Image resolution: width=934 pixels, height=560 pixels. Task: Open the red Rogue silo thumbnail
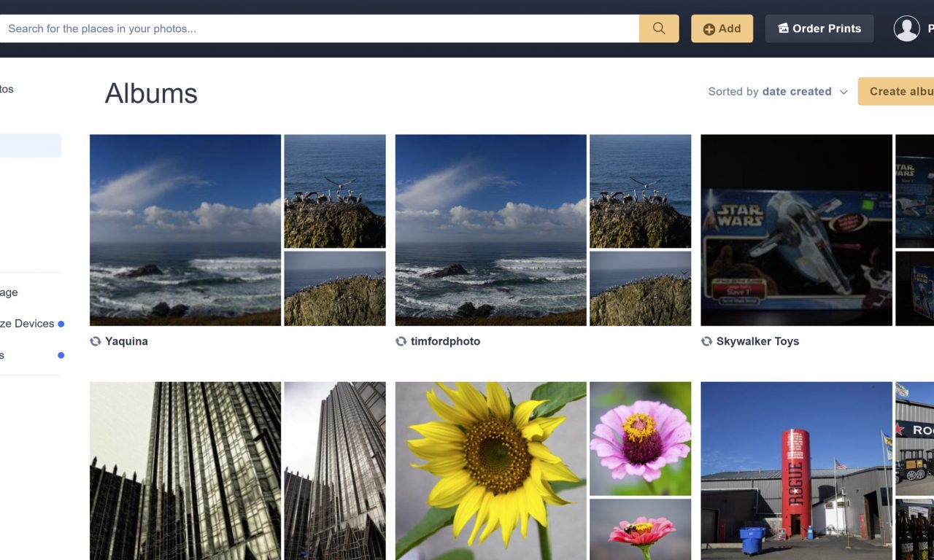click(x=796, y=470)
